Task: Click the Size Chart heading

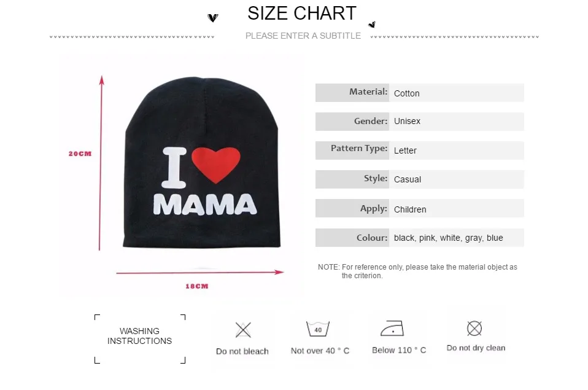Action: pyautogui.click(x=302, y=14)
